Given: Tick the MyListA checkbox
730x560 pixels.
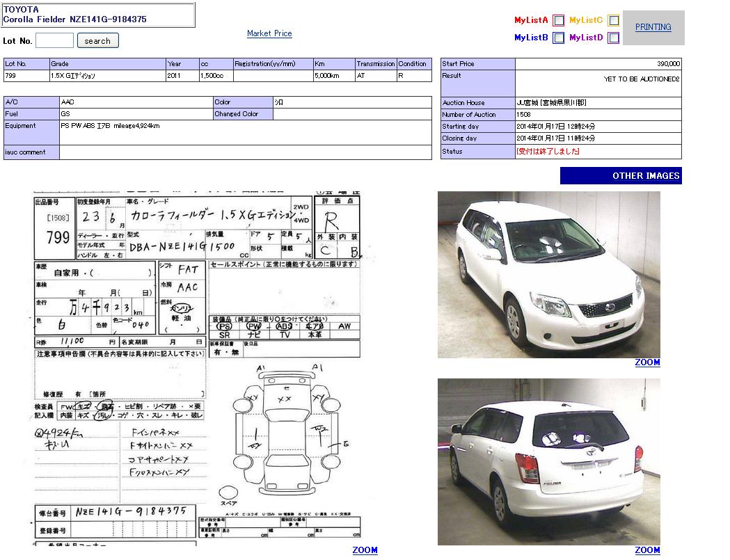Looking at the screenshot, I should point(558,21).
